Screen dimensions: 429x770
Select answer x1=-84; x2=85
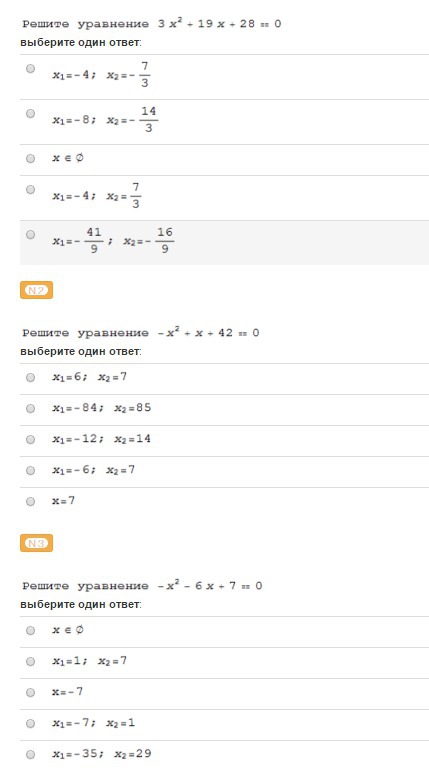[x=30, y=408]
